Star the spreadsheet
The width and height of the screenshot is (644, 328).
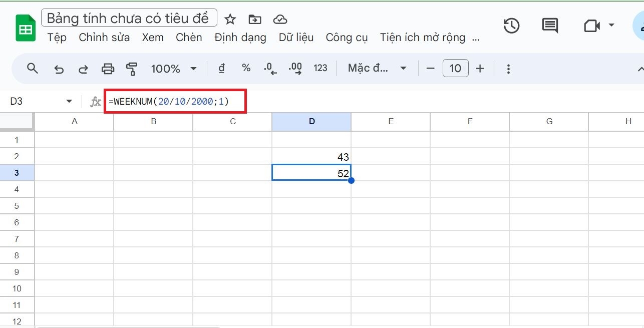point(230,20)
